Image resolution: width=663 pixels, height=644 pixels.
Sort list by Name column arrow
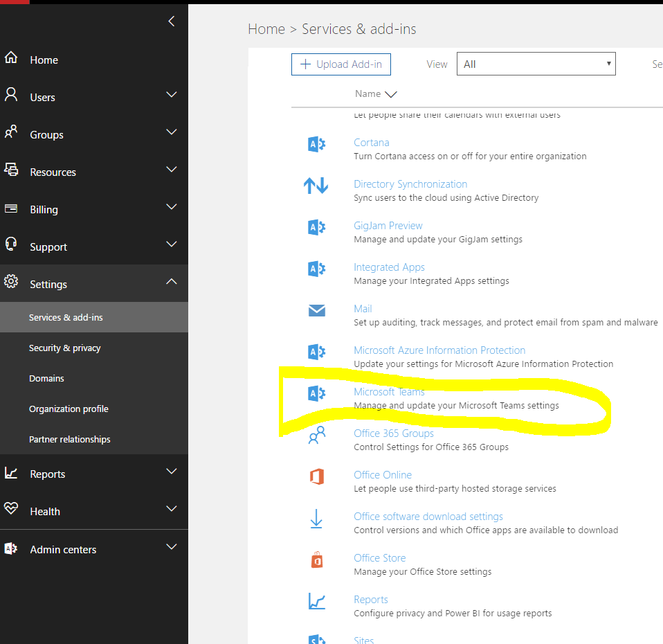click(x=391, y=94)
